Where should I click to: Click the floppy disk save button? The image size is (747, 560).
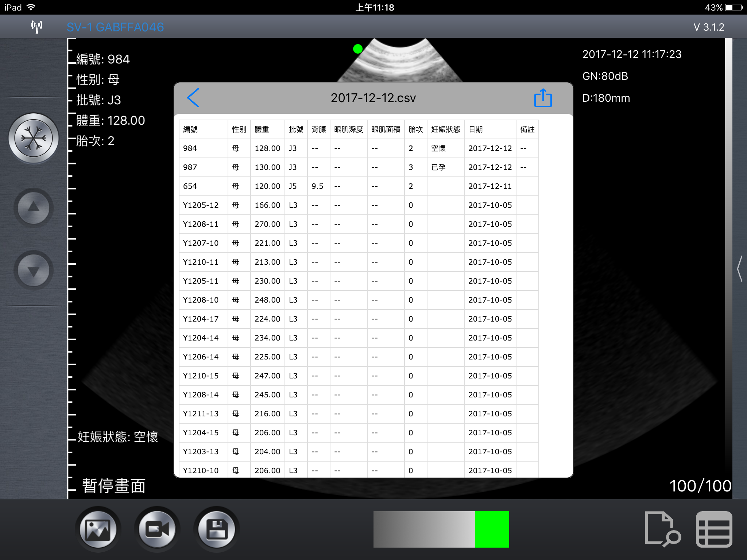tap(217, 529)
